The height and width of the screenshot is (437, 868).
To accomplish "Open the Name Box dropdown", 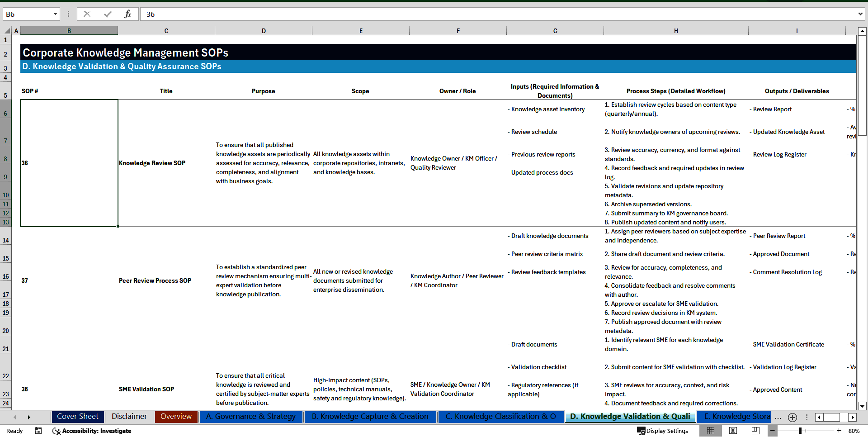I will point(56,14).
